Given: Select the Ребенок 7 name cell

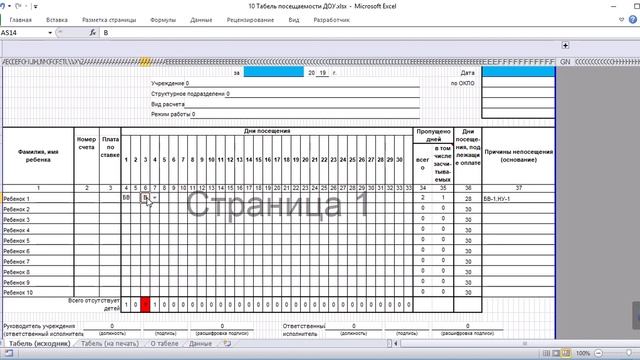Looking at the screenshot, I should [x=38, y=261].
